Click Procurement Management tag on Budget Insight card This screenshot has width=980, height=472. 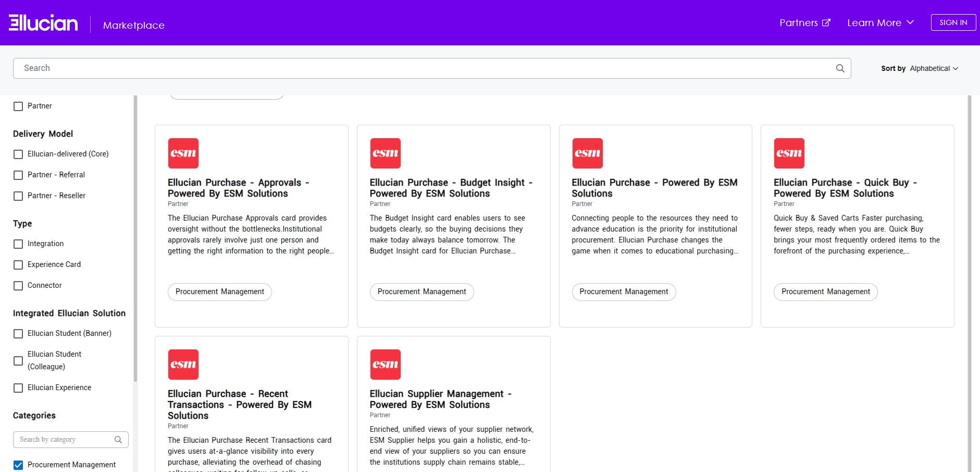coord(422,292)
